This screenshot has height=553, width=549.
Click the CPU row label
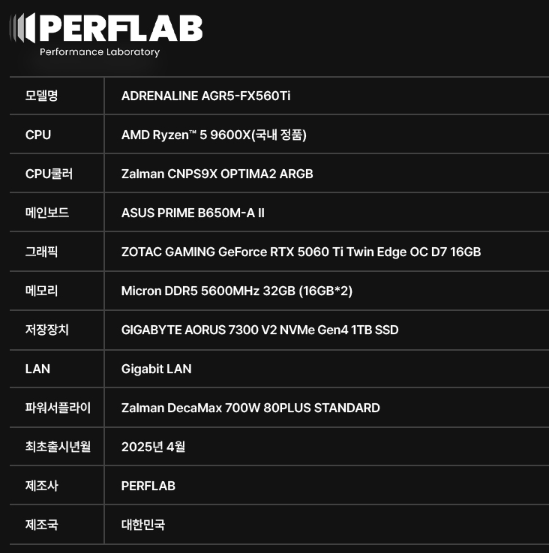click(38, 135)
